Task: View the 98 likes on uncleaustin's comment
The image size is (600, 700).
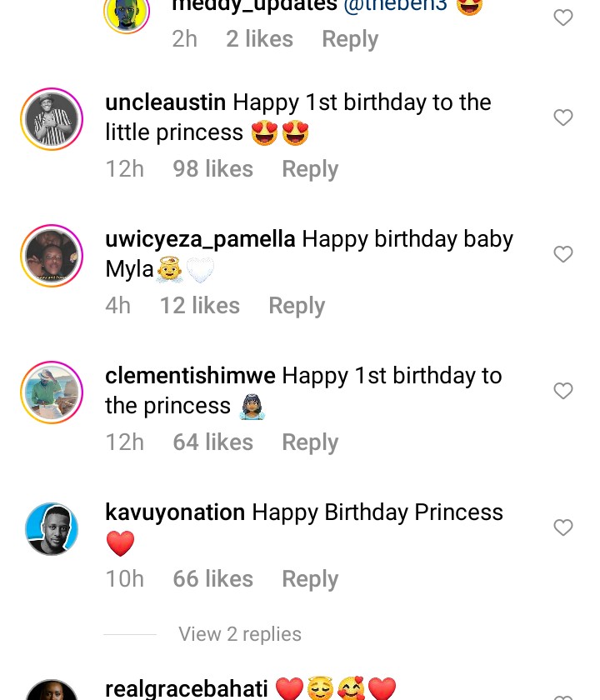Action: [212, 169]
